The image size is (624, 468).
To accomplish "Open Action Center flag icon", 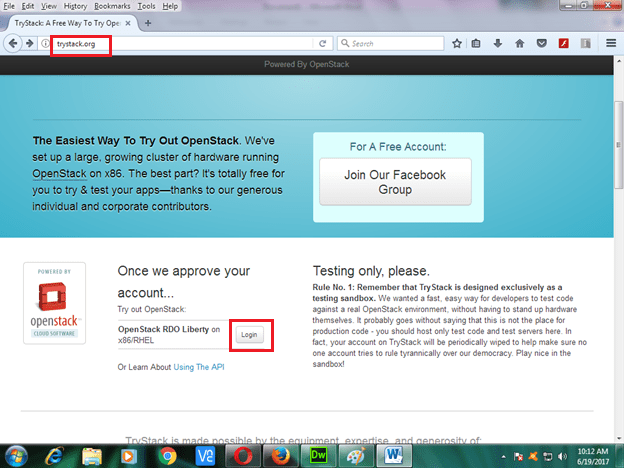I will (x=518, y=456).
